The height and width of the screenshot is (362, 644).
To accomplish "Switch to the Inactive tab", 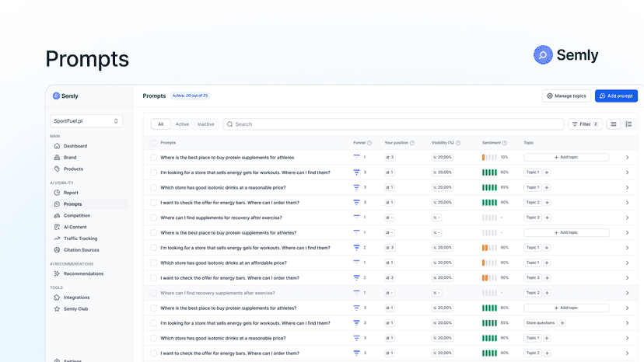I will click(206, 124).
